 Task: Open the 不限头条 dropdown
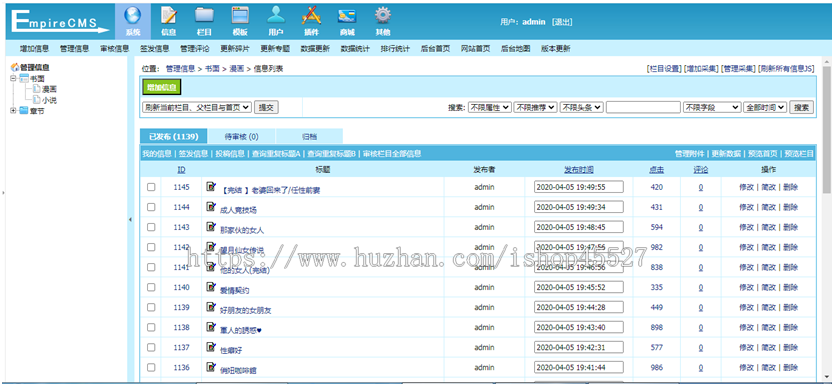point(581,107)
